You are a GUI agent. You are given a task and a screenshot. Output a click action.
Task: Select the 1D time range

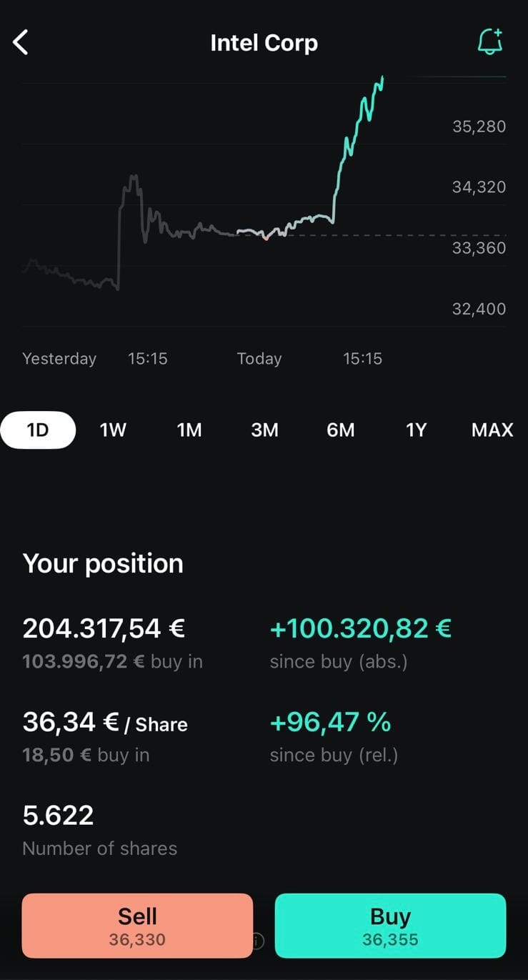(38, 430)
